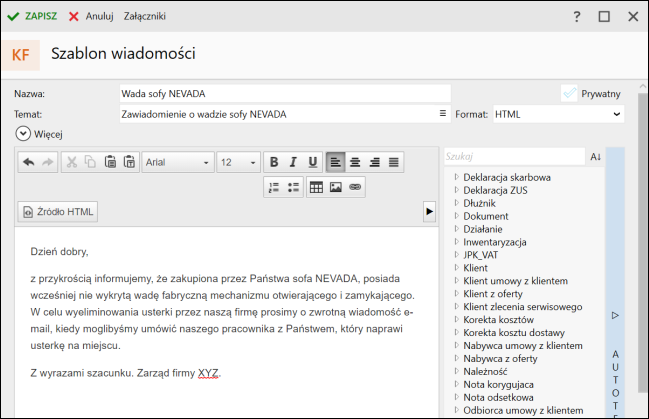The image size is (649, 419).
Task: Insert an image
Action: (336, 187)
